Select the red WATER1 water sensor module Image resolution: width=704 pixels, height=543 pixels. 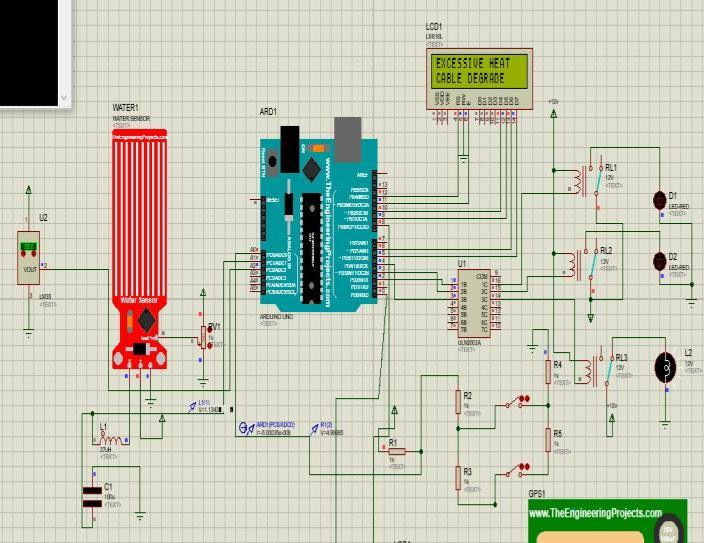pyautogui.click(x=140, y=249)
